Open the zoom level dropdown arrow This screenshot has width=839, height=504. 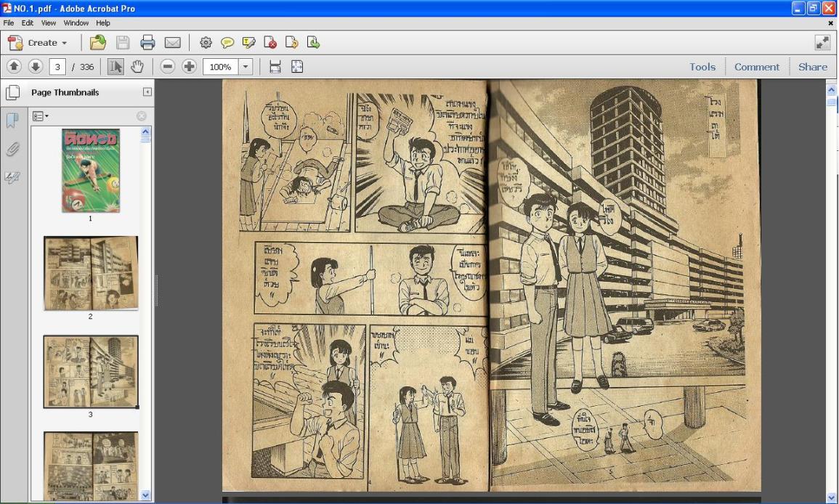click(x=246, y=67)
